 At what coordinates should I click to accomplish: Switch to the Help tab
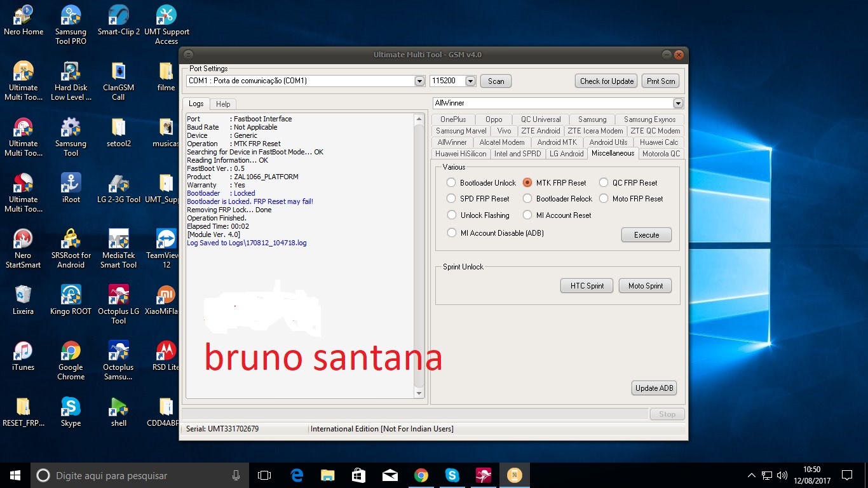point(223,104)
